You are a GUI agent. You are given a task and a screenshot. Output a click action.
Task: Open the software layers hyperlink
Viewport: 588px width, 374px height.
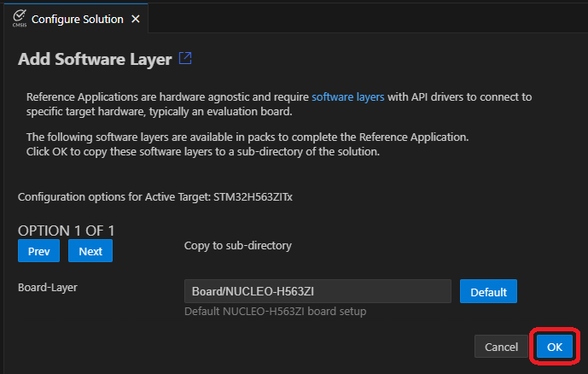347,96
